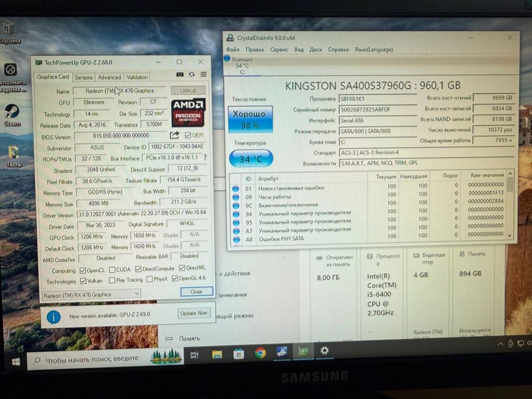This screenshot has height=399, width=532.
Task: Click the BIOS export share icon
Action: (174, 135)
